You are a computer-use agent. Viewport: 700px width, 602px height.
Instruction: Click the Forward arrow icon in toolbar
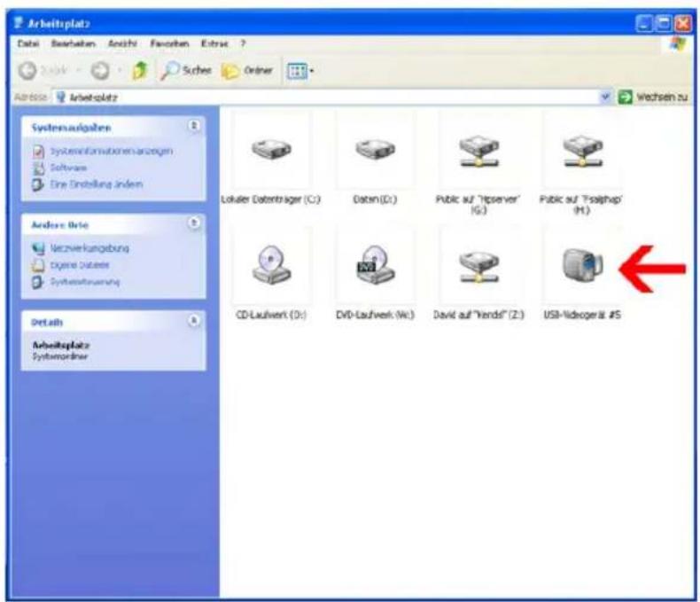[x=100, y=71]
